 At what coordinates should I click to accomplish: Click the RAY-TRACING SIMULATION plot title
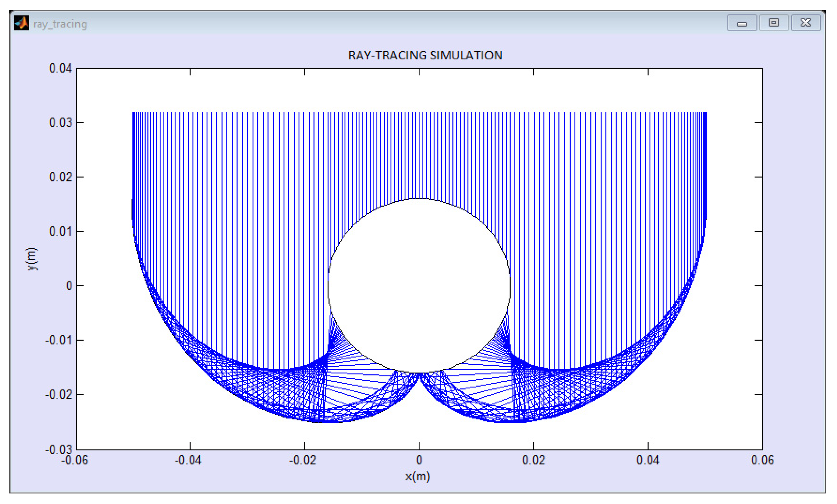(425, 55)
